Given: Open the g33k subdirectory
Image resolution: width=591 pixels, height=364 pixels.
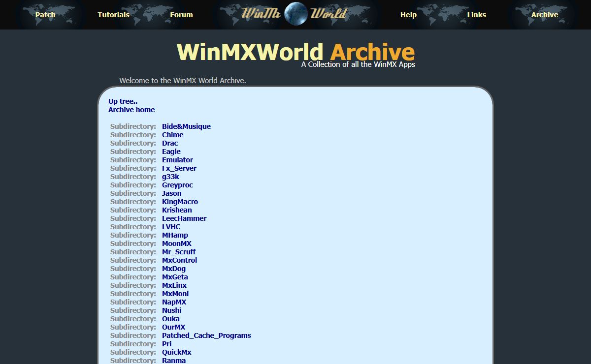Looking at the screenshot, I should coord(170,177).
